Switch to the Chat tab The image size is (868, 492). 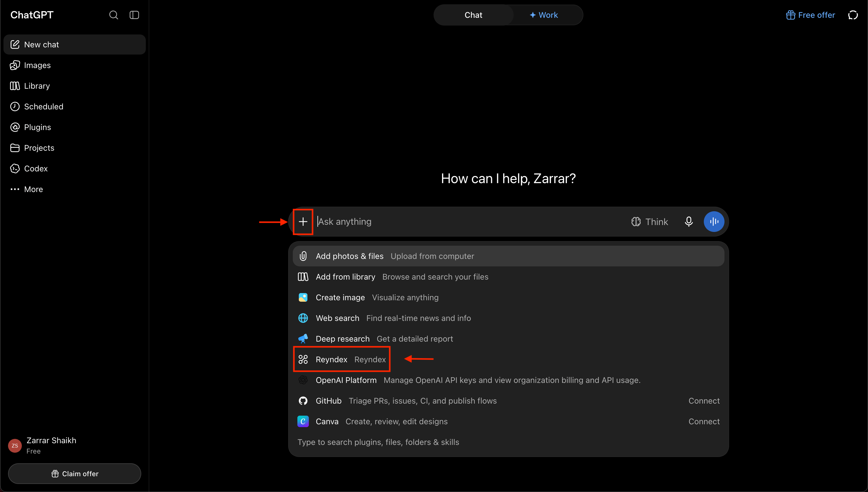pyautogui.click(x=473, y=15)
